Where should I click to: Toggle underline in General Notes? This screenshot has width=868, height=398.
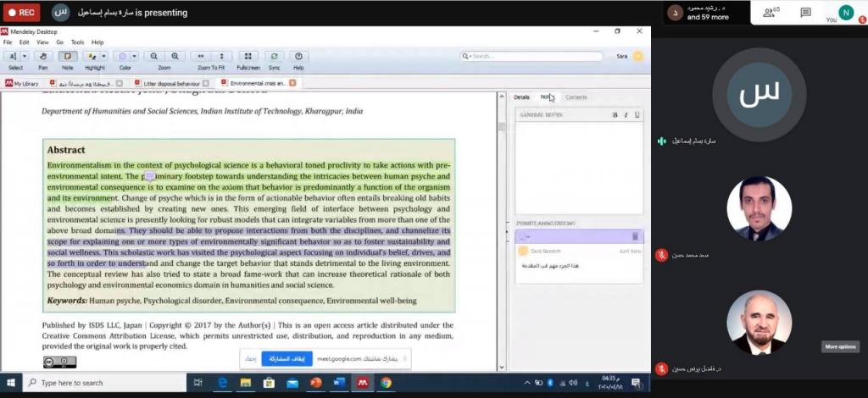click(637, 114)
